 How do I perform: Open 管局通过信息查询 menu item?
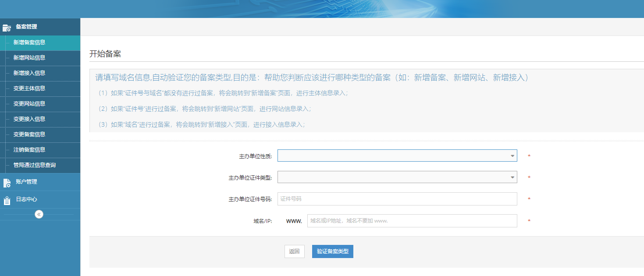tap(40, 165)
